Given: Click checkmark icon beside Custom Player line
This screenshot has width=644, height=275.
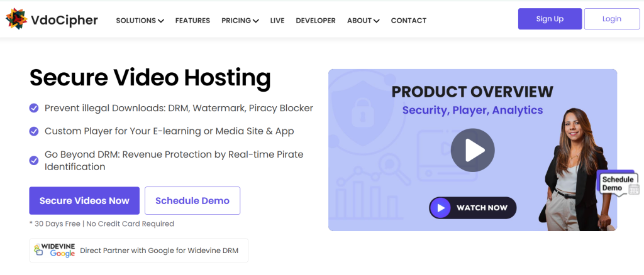Looking at the screenshot, I should [34, 132].
